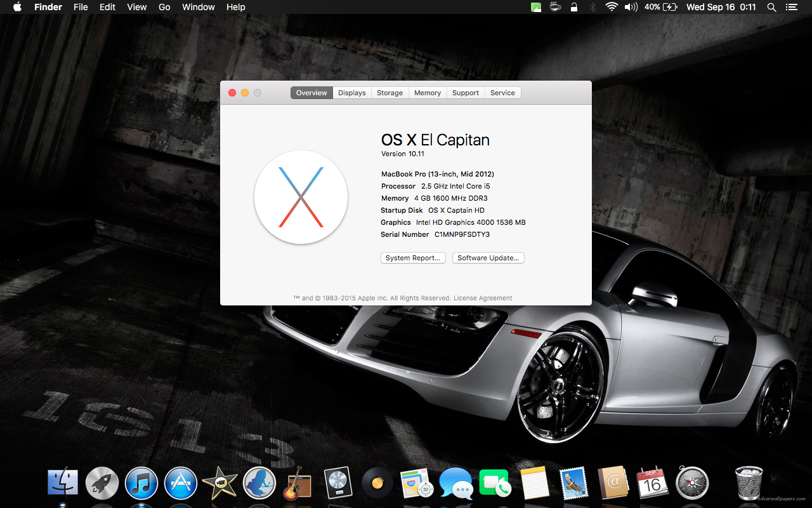The height and width of the screenshot is (508, 812).
Task: Open the Edit menu
Action: coord(107,7)
